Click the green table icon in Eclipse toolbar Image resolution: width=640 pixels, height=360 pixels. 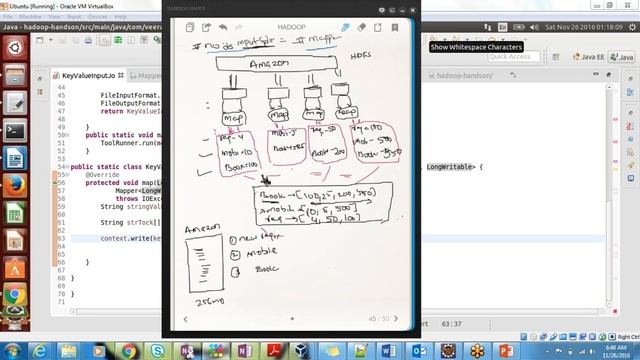118,40
